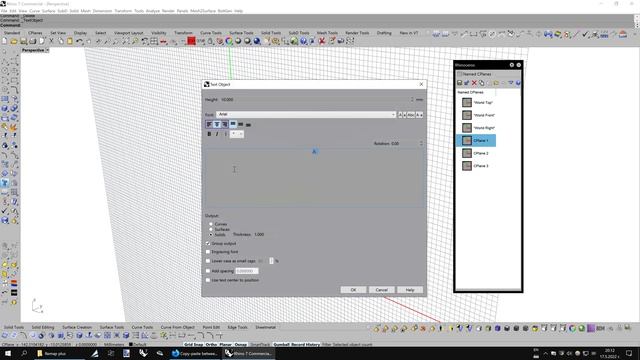Toggle Grid Snap in the status bar
Image resolution: width=640 pixels, height=360 pixels.
[193, 344]
